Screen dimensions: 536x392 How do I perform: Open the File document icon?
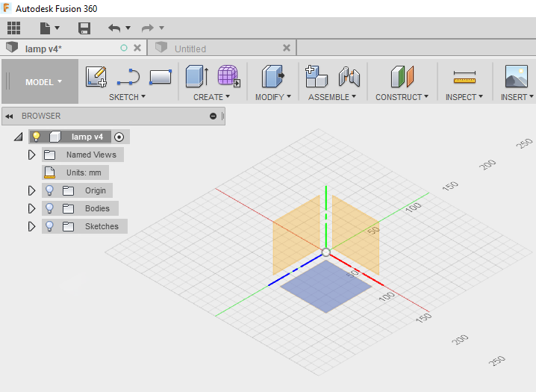[x=45, y=28]
